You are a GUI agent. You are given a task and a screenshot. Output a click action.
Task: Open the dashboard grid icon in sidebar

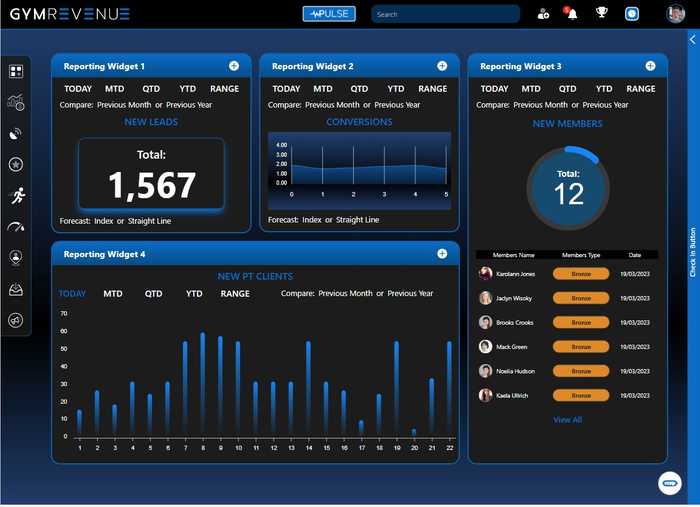click(x=16, y=72)
